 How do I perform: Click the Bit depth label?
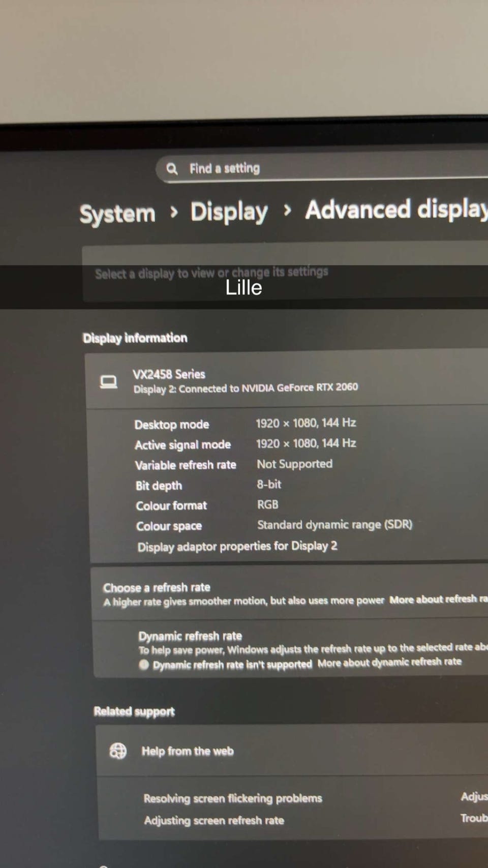click(159, 486)
